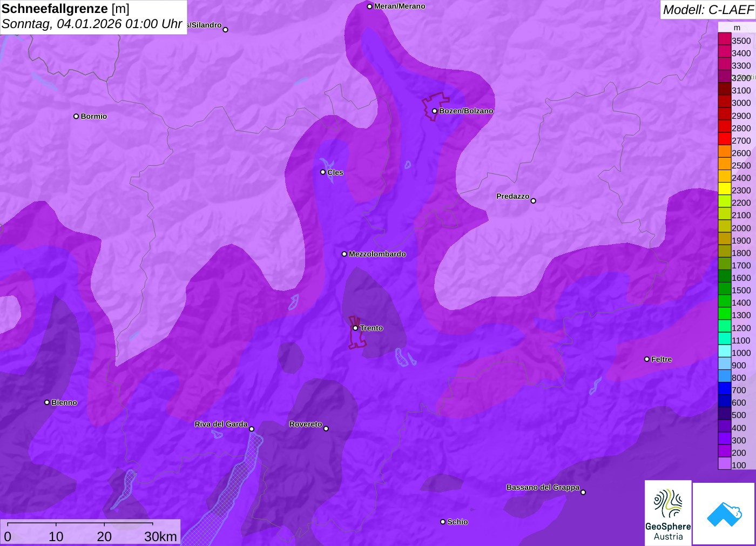
Task: Click the Trento label text
Action: click(x=372, y=328)
